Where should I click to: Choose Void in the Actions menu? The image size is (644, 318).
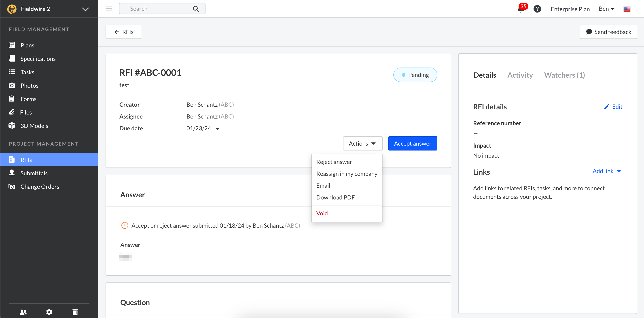322,213
